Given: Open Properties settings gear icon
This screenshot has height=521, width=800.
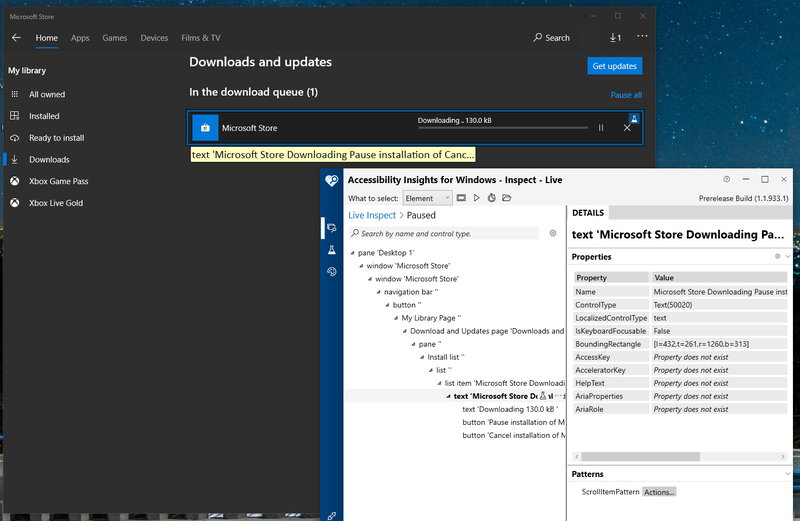Looking at the screenshot, I should tap(778, 256).
